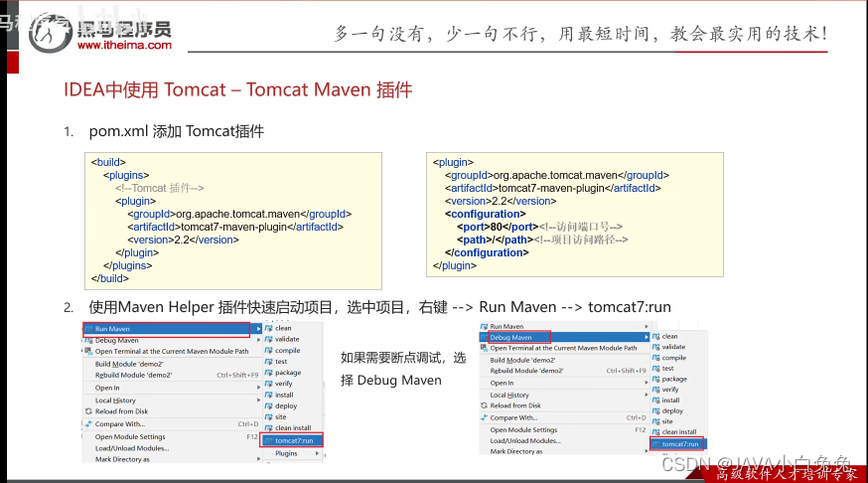Image resolution: width=868 pixels, height=483 pixels.
Task: Click compare icon beside 'Compare With...' in left menu
Action: click(x=88, y=423)
